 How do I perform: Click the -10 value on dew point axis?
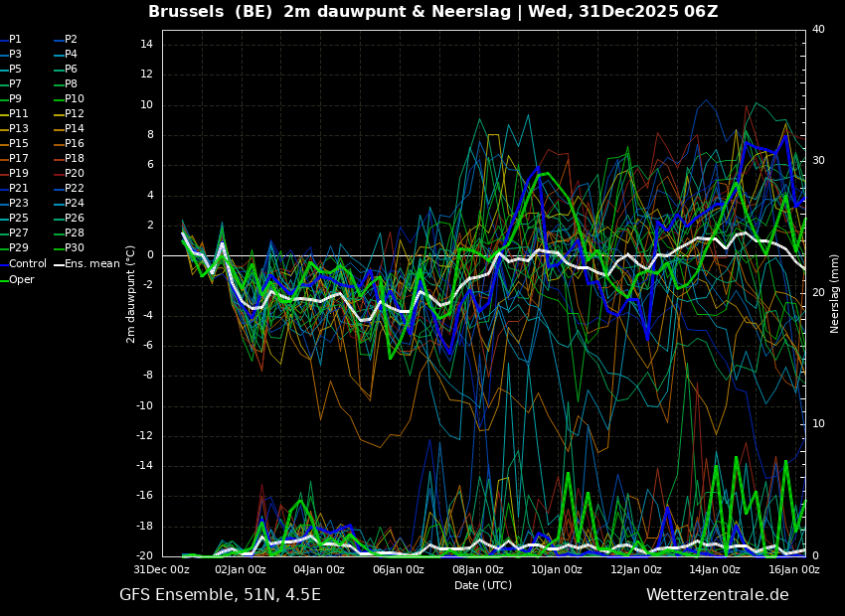[145, 406]
